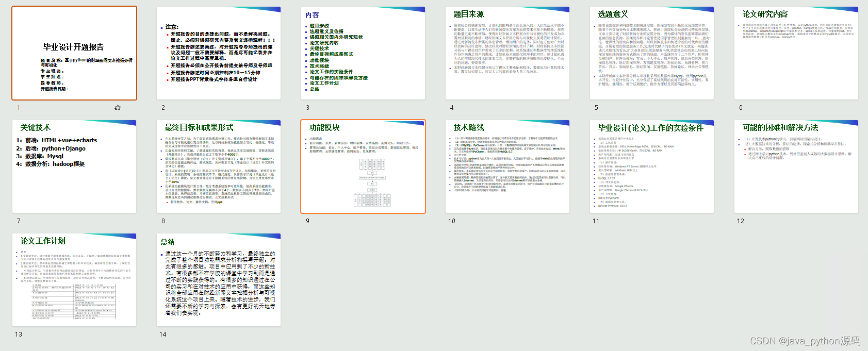868x351 pixels.
Task: Select the 题目来源 slide thumbnail
Action: pos(507,53)
